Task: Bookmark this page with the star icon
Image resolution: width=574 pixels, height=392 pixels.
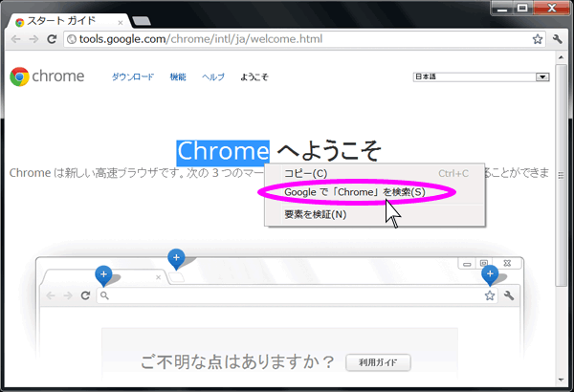Action: click(537, 39)
